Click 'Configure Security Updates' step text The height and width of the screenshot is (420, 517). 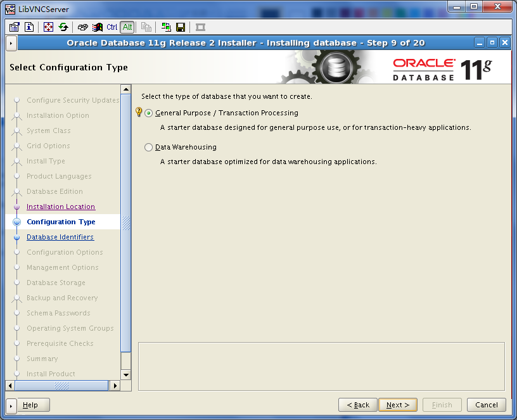(x=73, y=100)
